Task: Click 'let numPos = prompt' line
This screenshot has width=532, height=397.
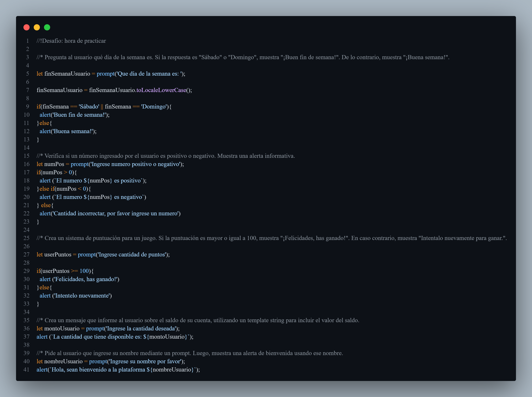Action: 110,164
